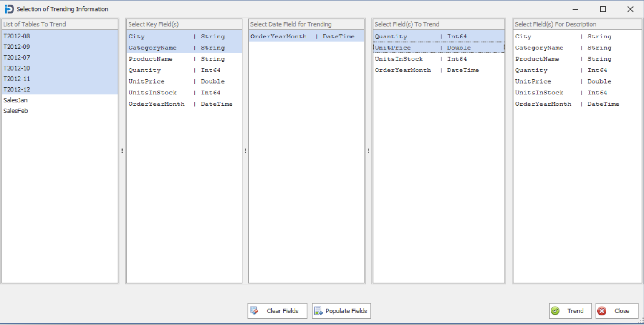
Task: Select ProductName in Key Fields list
Action: 150,59
